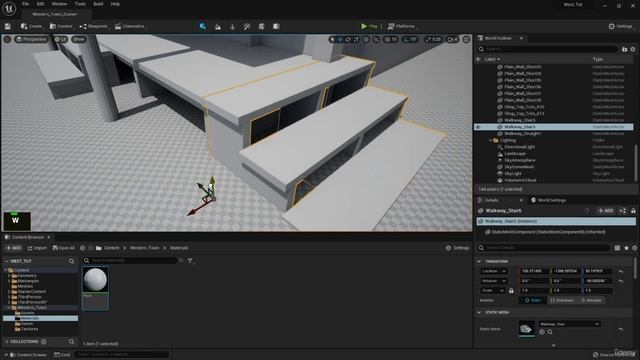Collapse the Transform section
Image resolution: width=640 pixels, height=360 pixels.
point(479,261)
